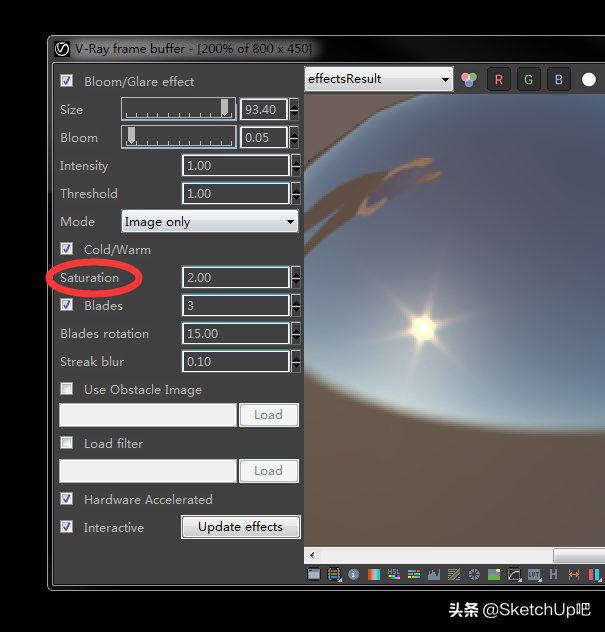Show corrections control window icon

click(x=314, y=574)
